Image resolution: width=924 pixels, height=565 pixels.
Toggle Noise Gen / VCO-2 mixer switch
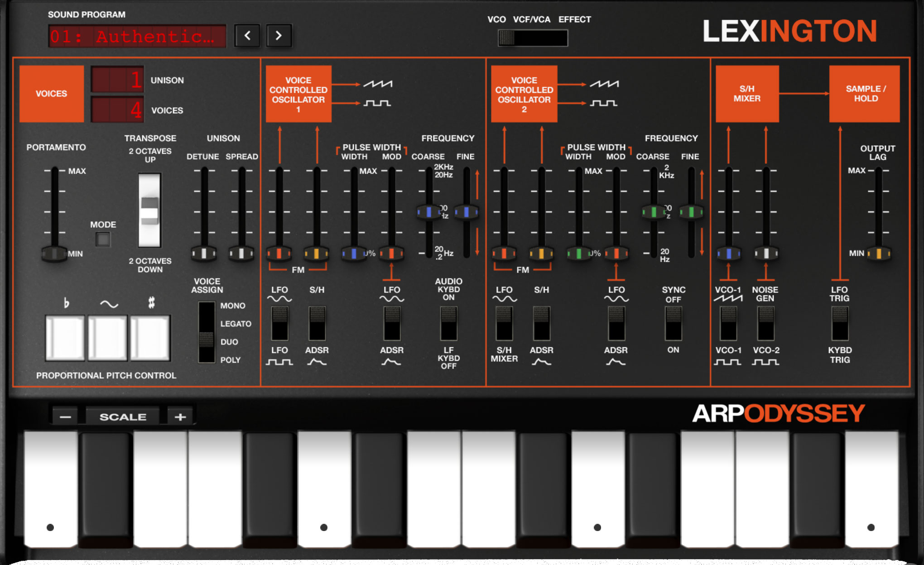(766, 323)
